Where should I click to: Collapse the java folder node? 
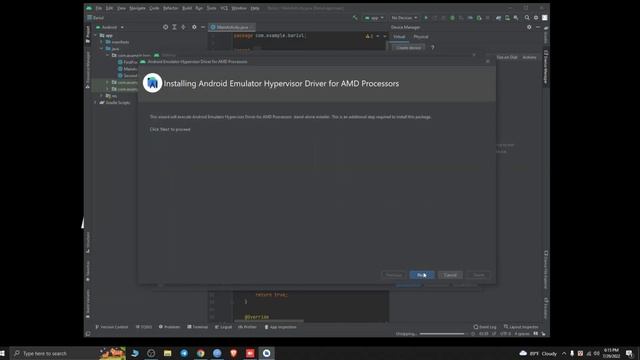click(102, 49)
